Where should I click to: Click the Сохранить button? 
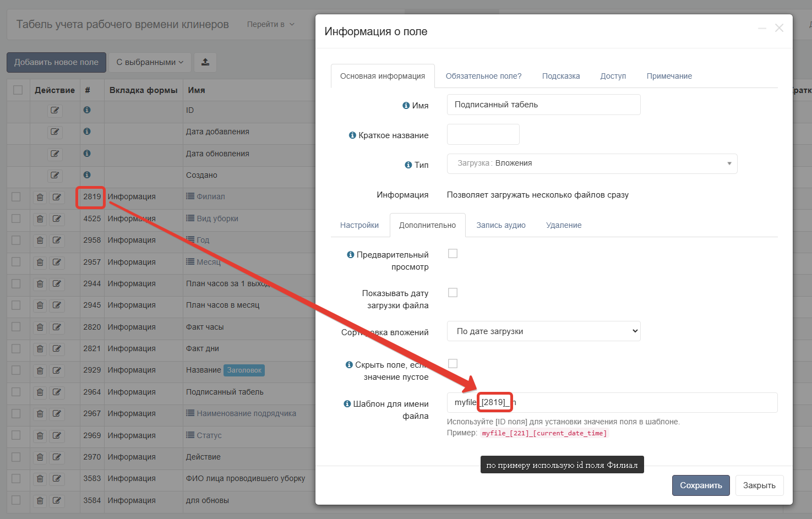[x=701, y=485]
